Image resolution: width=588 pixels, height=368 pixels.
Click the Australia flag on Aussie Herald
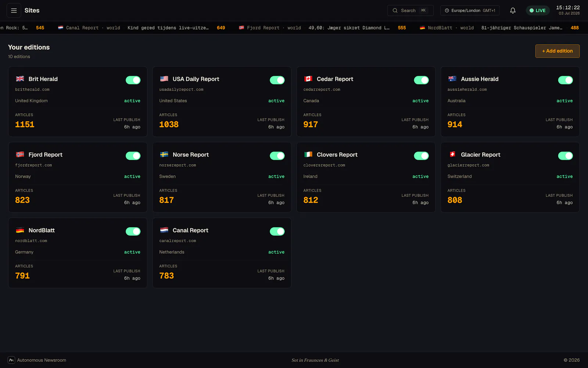pyautogui.click(x=452, y=79)
